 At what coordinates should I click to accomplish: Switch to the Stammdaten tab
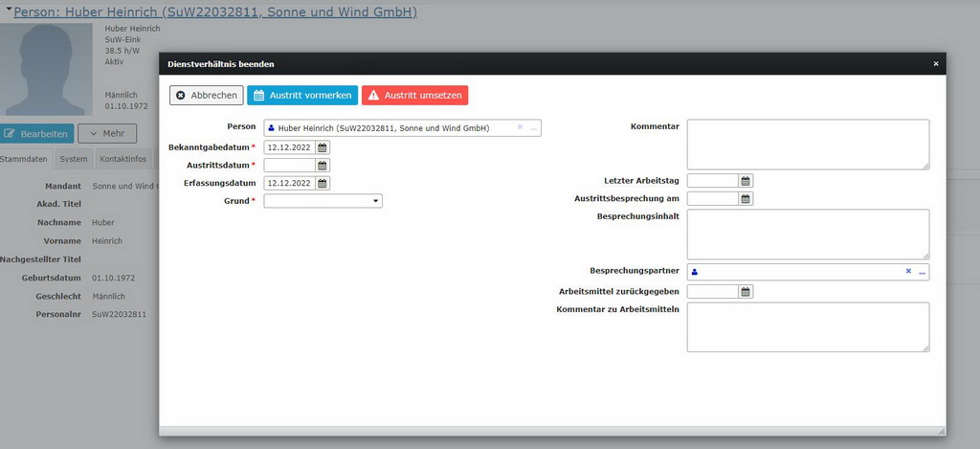[24, 159]
